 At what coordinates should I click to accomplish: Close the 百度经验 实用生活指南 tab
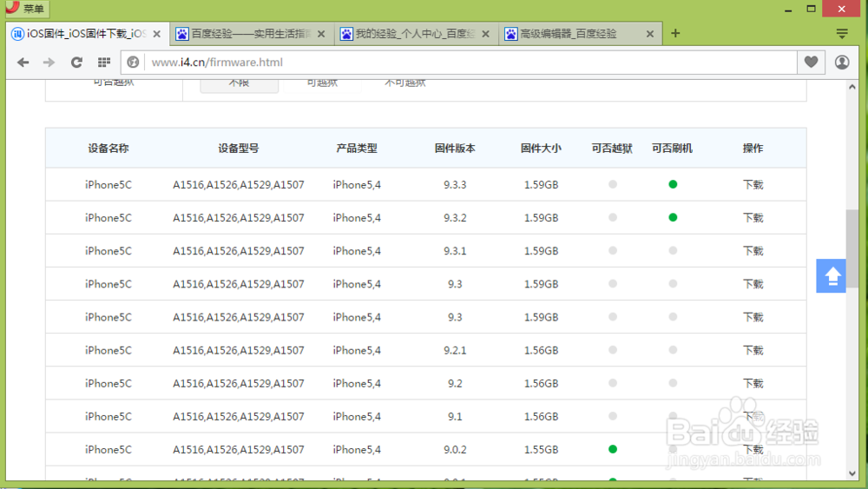[321, 34]
